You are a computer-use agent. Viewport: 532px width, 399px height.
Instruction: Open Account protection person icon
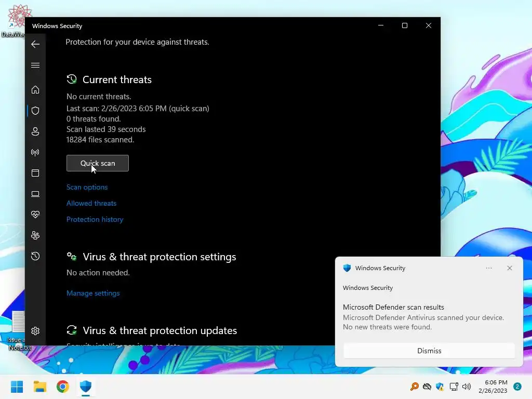pyautogui.click(x=35, y=131)
